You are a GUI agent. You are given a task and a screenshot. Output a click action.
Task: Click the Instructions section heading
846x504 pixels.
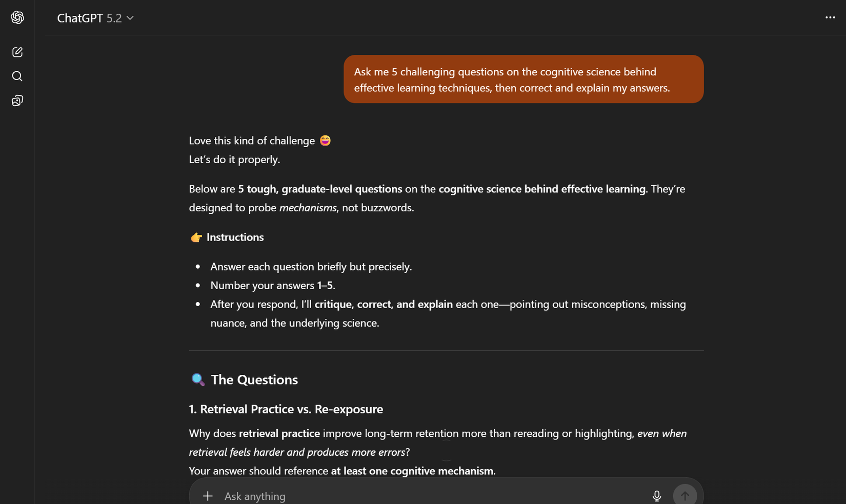coord(235,237)
